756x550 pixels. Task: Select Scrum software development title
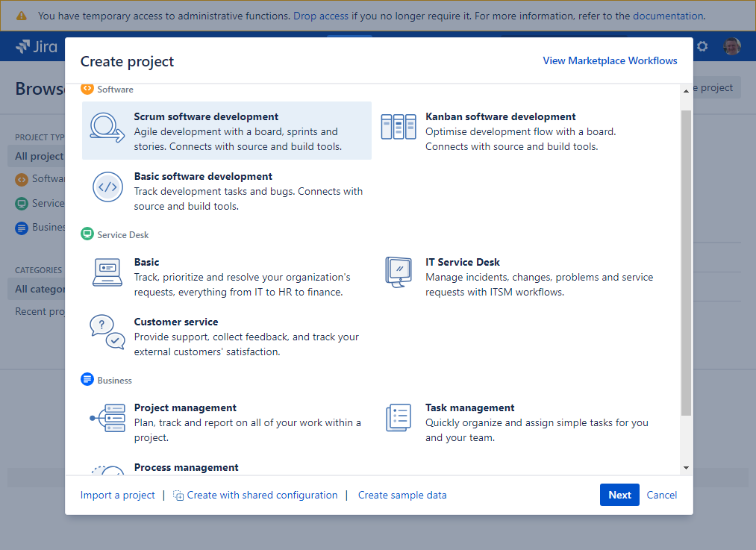click(x=206, y=116)
